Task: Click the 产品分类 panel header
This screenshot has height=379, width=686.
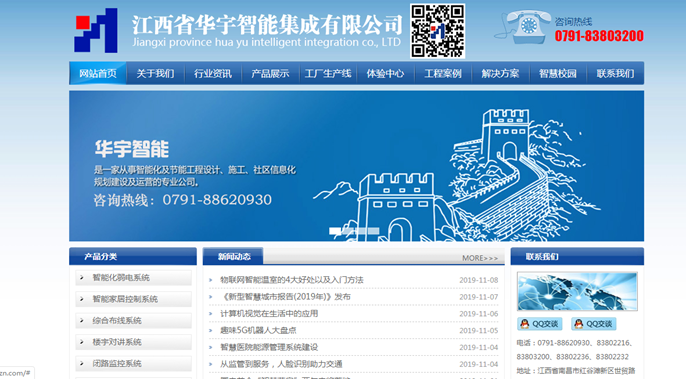Action: (x=133, y=256)
